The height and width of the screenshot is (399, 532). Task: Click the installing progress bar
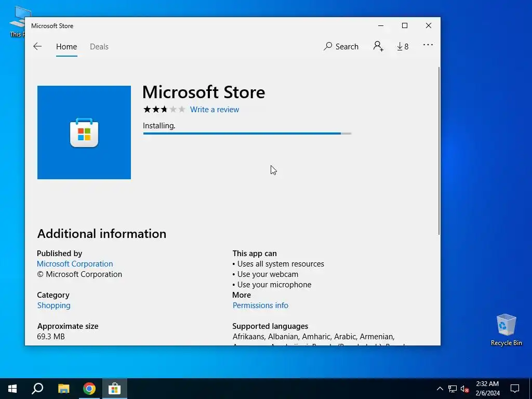pyautogui.click(x=247, y=134)
